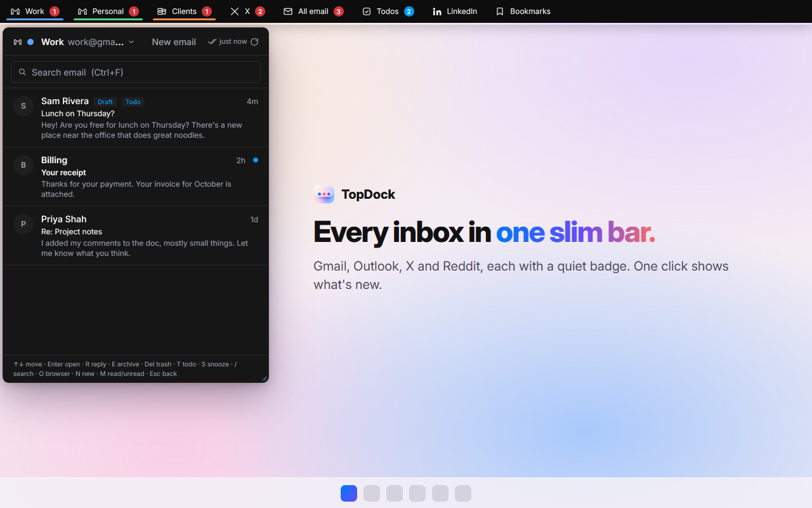This screenshot has width=812, height=508.
Task: Click the Todo tag on Sam Rivera's email
Action: pos(133,102)
